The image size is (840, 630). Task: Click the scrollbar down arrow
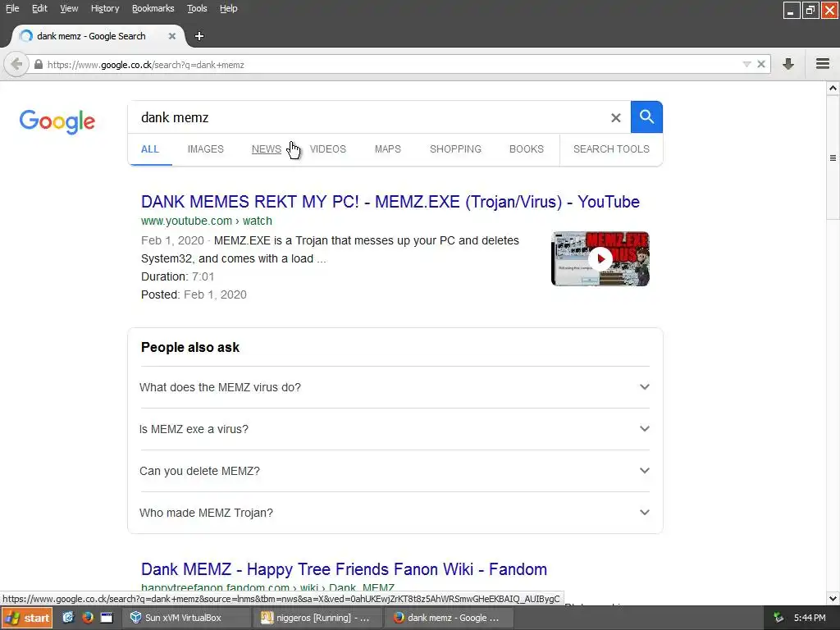tap(833, 598)
